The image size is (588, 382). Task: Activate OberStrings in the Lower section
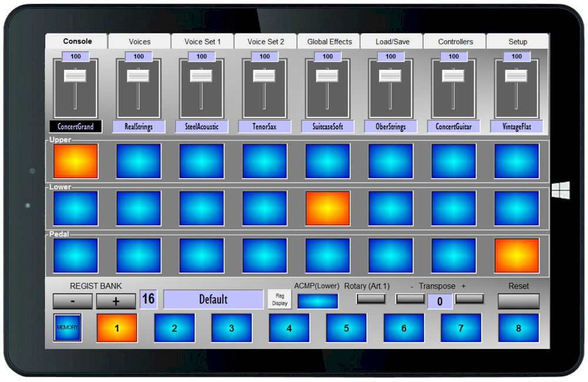[390, 207]
